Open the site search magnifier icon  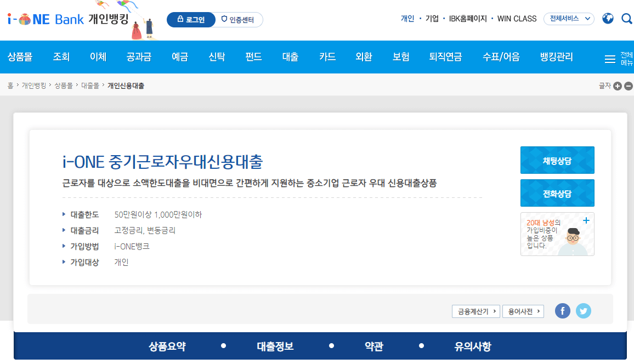tap(626, 18)
